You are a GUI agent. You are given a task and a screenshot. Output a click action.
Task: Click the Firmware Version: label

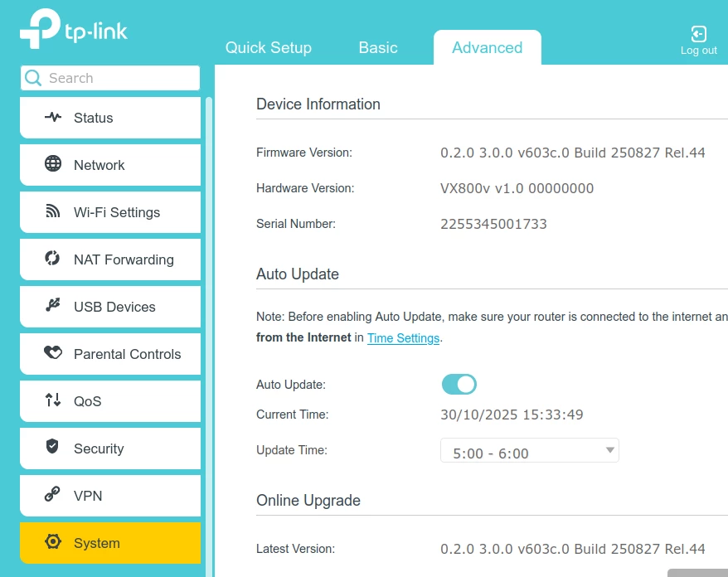tap(304, 153)
